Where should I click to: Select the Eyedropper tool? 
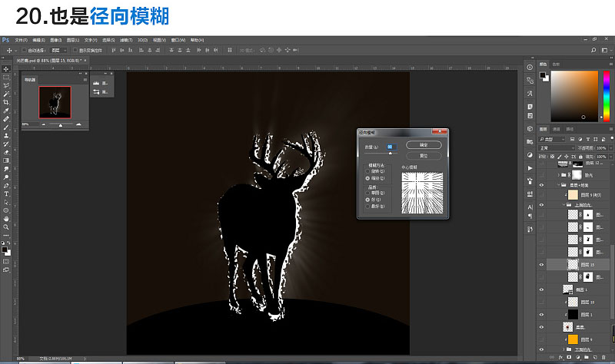(6, 111)
